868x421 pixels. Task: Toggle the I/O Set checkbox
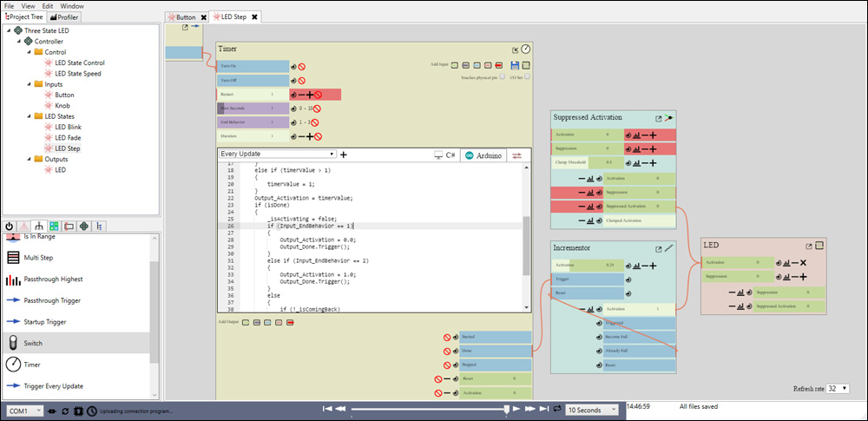(528, 77)
